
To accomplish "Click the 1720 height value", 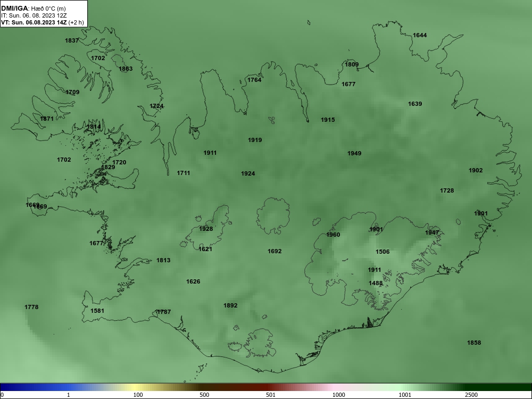I will [119, 162].
